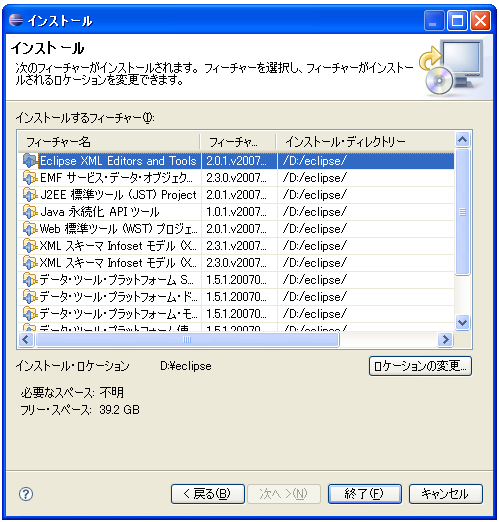Click horizontal scrollbar right arrow
499x522 pixels.
click(445, 340)
